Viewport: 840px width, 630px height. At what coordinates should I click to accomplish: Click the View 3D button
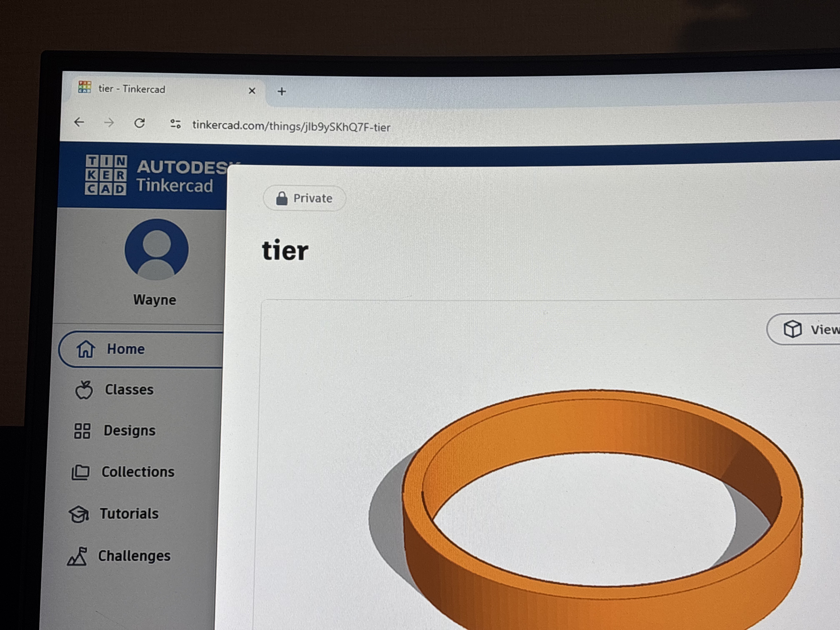804,330
